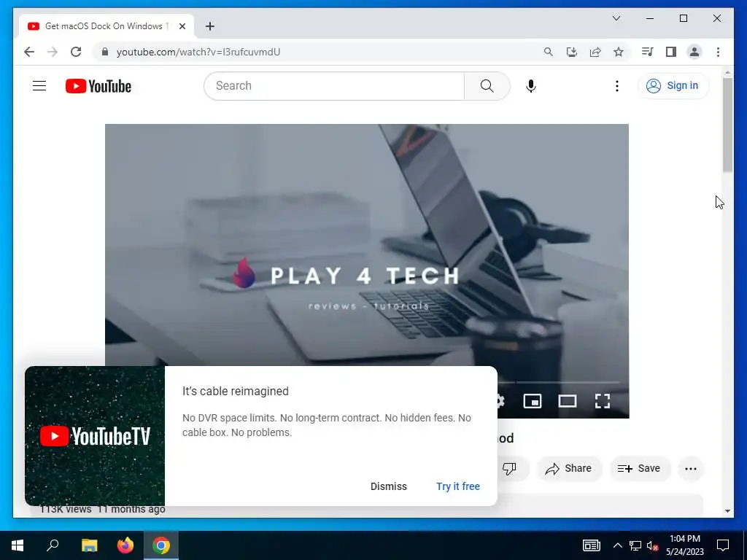Enter fullscreen video mode
747x560 pixels.
[603, 401]
